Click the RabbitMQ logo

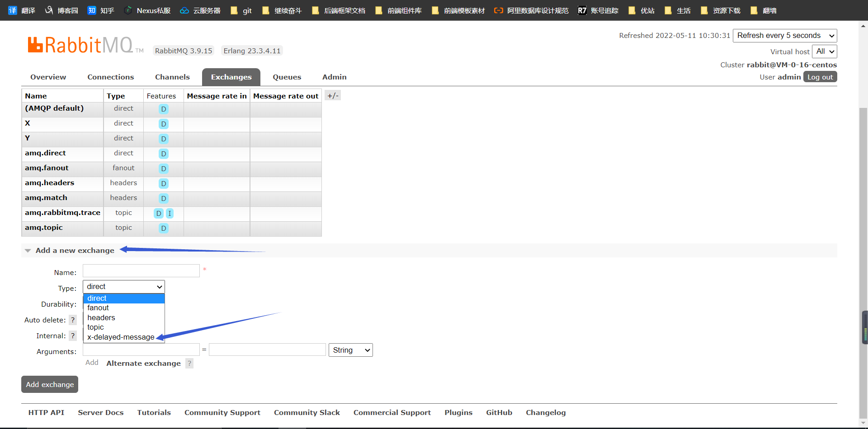point(85,45)
